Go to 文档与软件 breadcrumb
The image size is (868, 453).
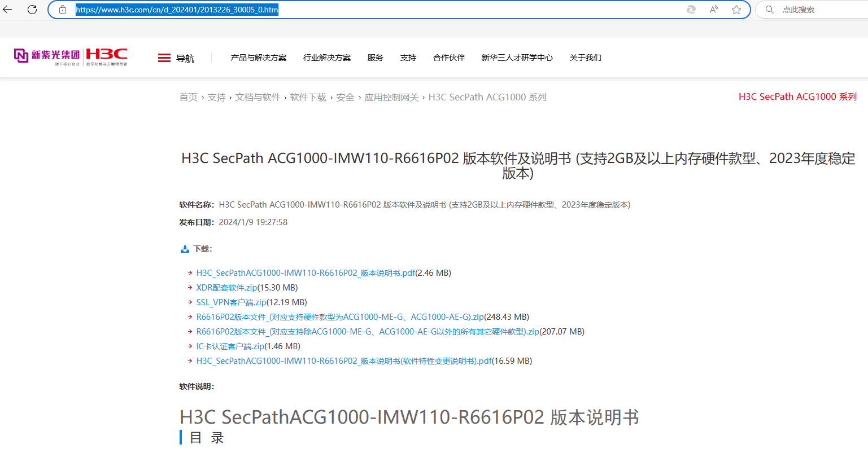click(x=258, y=97)
